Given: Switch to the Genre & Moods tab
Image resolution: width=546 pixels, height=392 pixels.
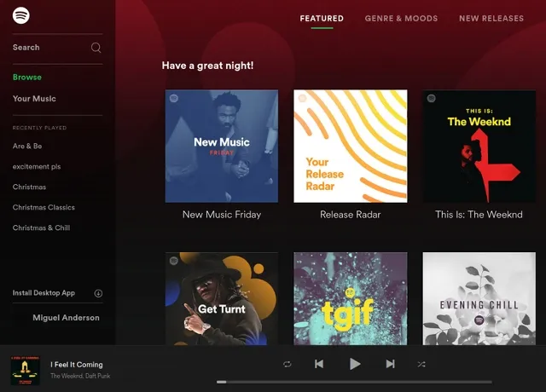Looking at the screenshot, I should 401,19.
